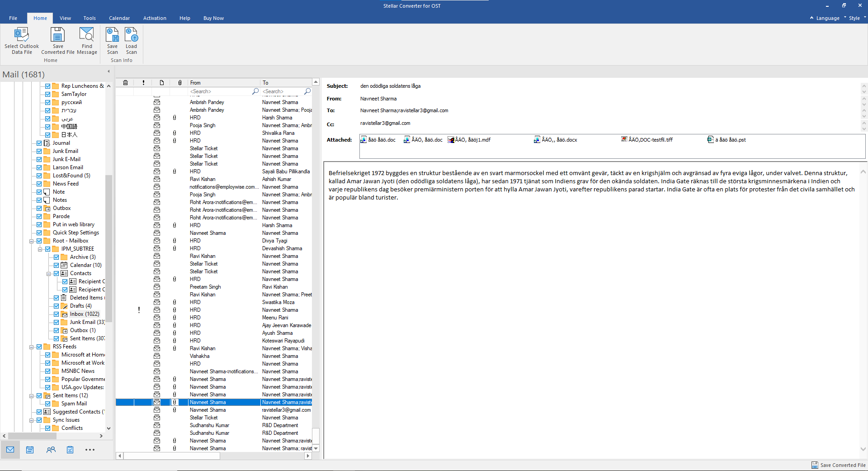The width and height of the screenshot is (868, 471).
Task: Switch to Calendar view icon at bottom
Action: [x=30, y=450]
